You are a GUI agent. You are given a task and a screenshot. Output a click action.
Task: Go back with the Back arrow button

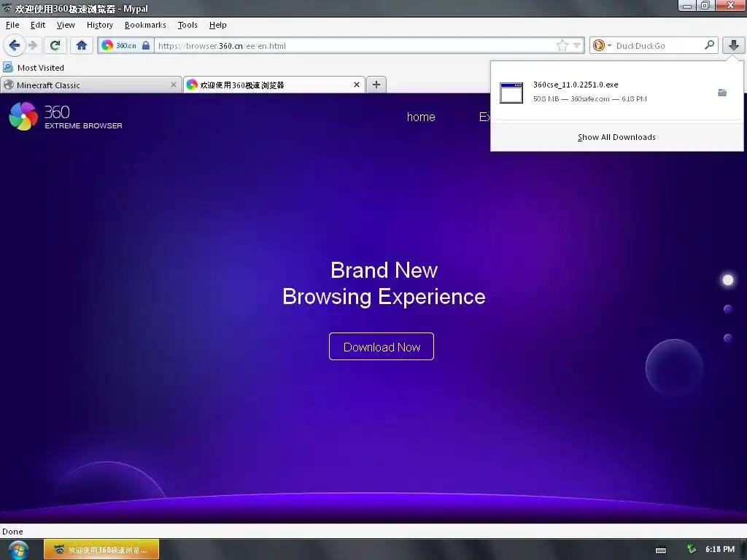click(x=14, y=46)
